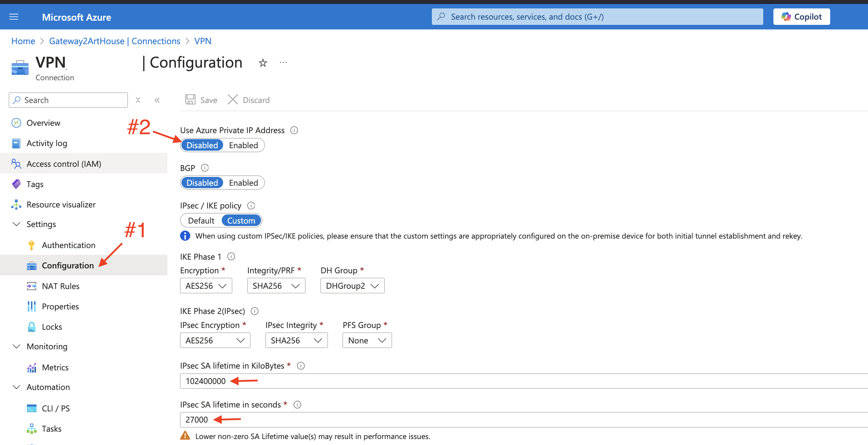Select Custom IPsec / IKE policy
Image resolution: width=868 pixels, height=445 pixels.
[x=241, y=221]
